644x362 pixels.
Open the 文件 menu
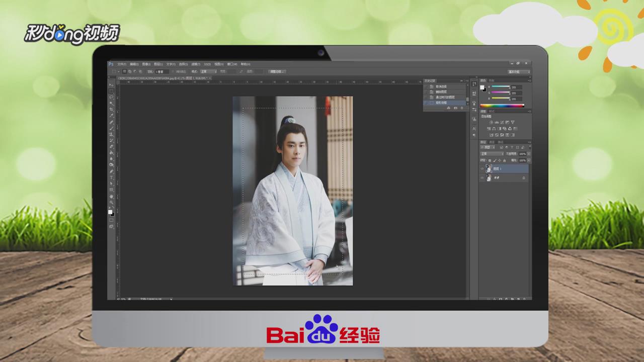[122, 64]
